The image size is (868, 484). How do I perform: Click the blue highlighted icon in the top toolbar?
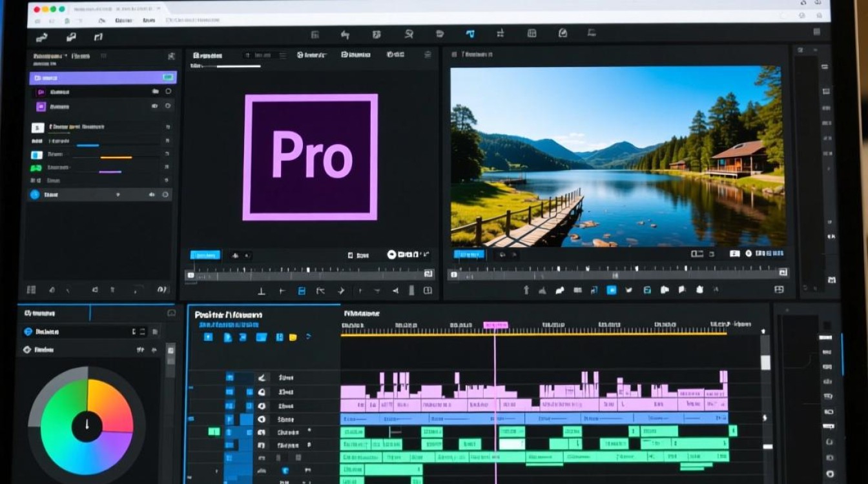470,34
